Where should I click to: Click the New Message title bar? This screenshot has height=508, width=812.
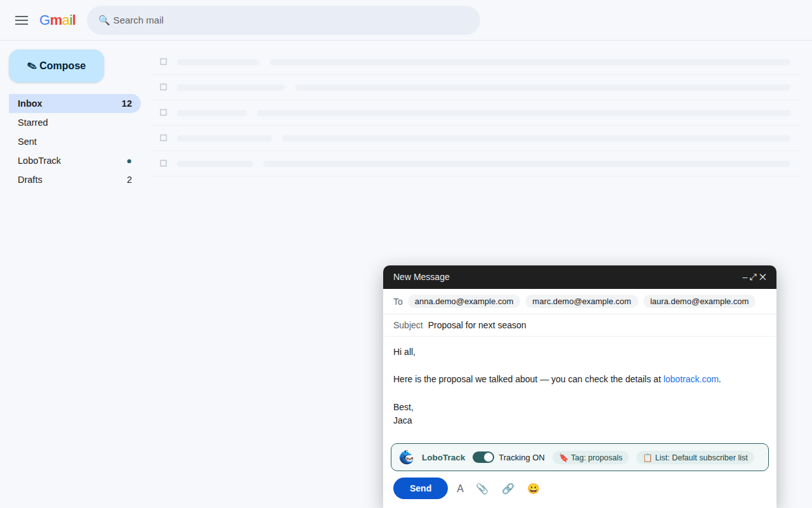[x=580, y=277]
